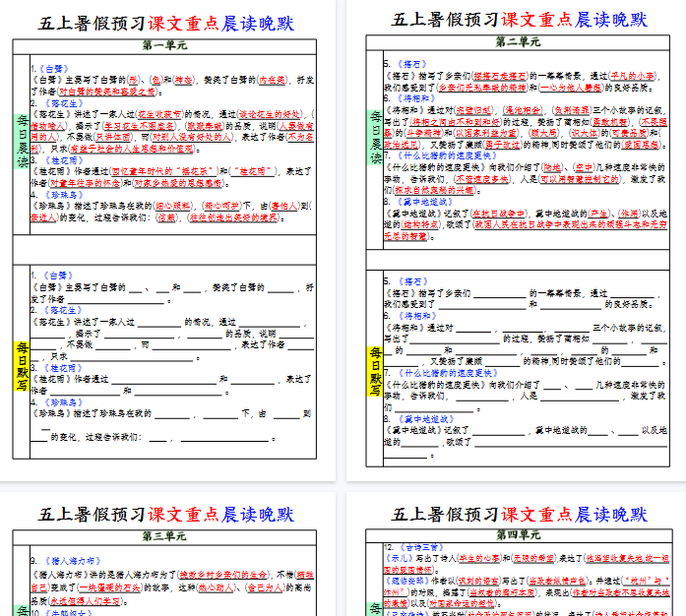Click the page title above 第三单元
The width and height of the screenshot is (686, 616).
point(165,514)
